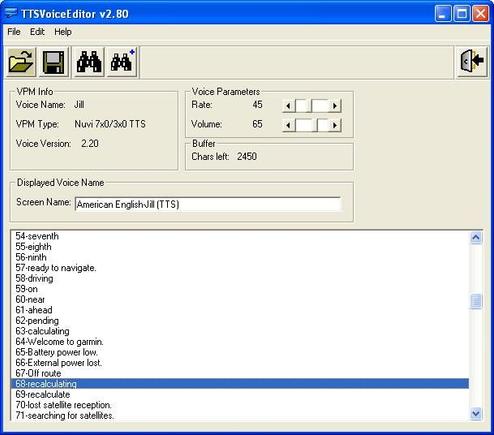
Task: Exit the app with the door icon
Action: (472, 62)
